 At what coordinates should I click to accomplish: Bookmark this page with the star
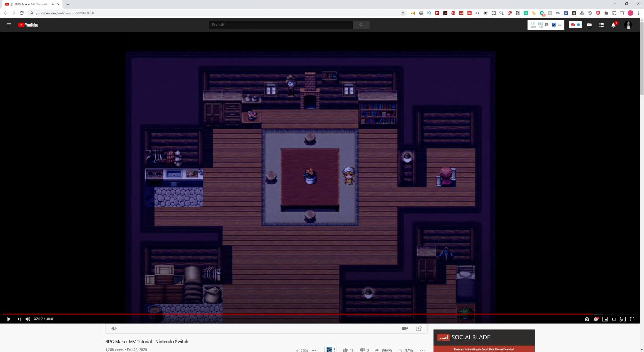403,13
